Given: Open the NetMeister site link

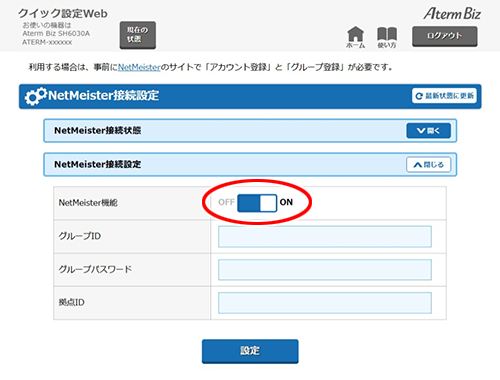Looking at the screenshot, I should pyautogui.click(x=139, y=67).
